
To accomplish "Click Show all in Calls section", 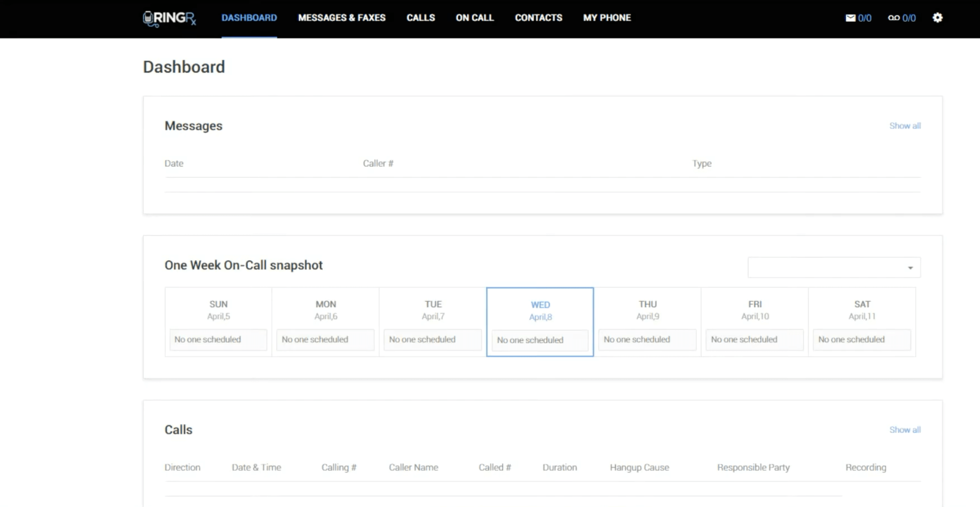I will (905, 430).
